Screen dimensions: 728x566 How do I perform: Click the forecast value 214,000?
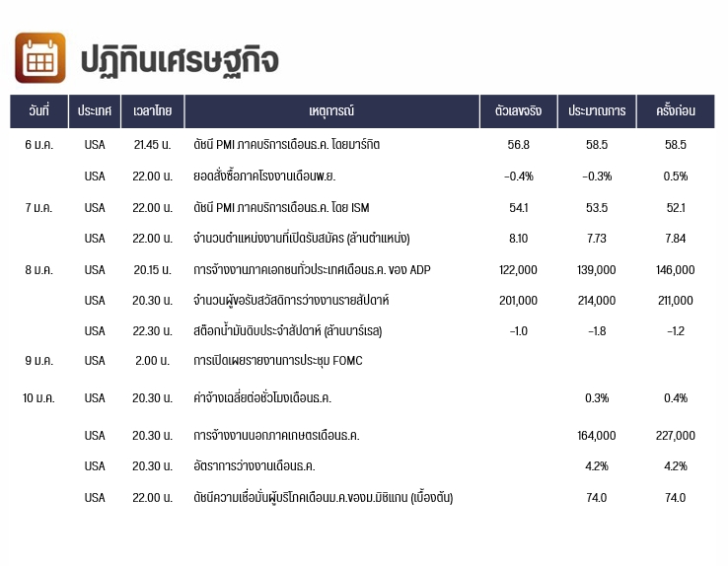point(597,301)
